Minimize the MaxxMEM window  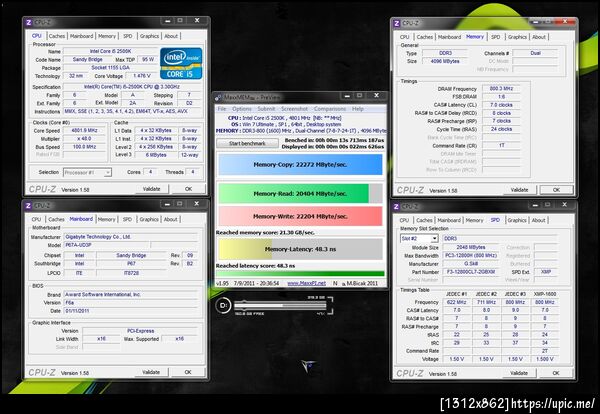(347, 96)
